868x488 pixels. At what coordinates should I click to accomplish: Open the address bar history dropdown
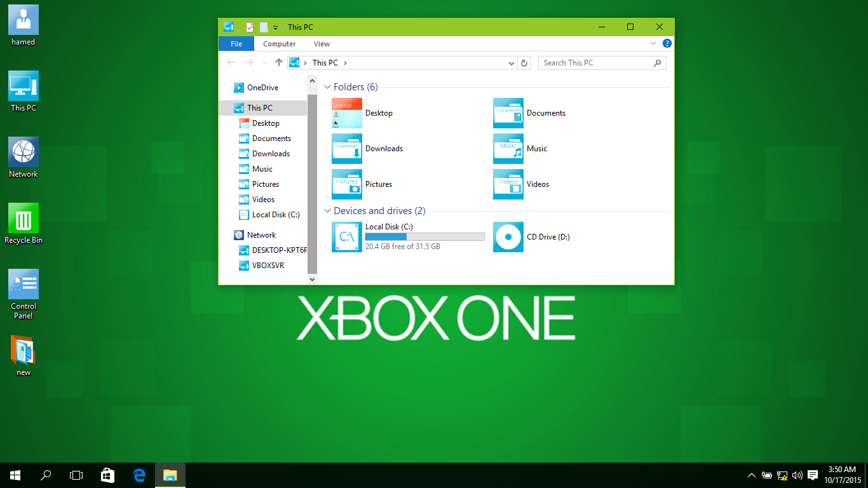512,63
